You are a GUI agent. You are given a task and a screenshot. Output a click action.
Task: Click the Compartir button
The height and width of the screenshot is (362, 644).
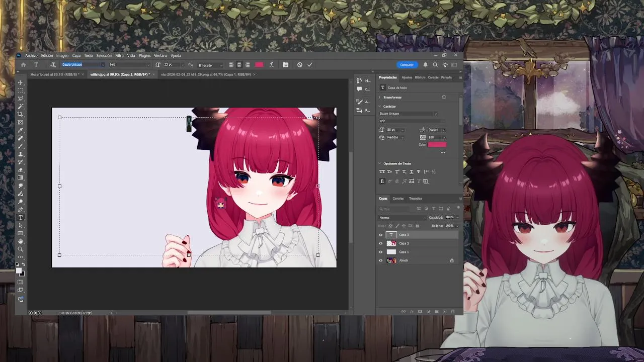coord(407,64)
